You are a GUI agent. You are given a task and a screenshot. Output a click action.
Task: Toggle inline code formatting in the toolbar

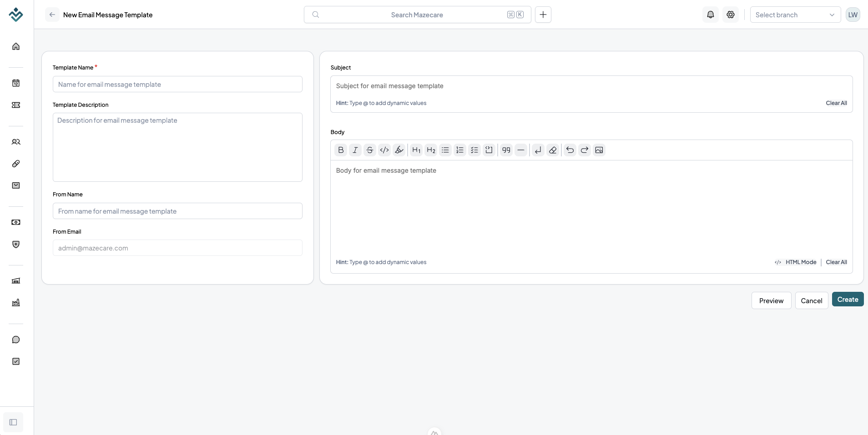384,150
